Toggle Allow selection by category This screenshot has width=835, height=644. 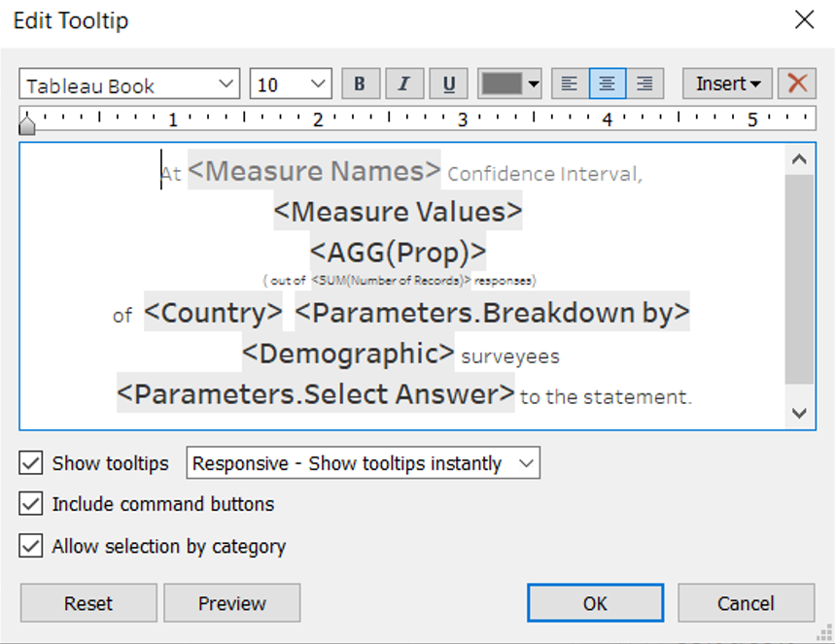[32, 546]
